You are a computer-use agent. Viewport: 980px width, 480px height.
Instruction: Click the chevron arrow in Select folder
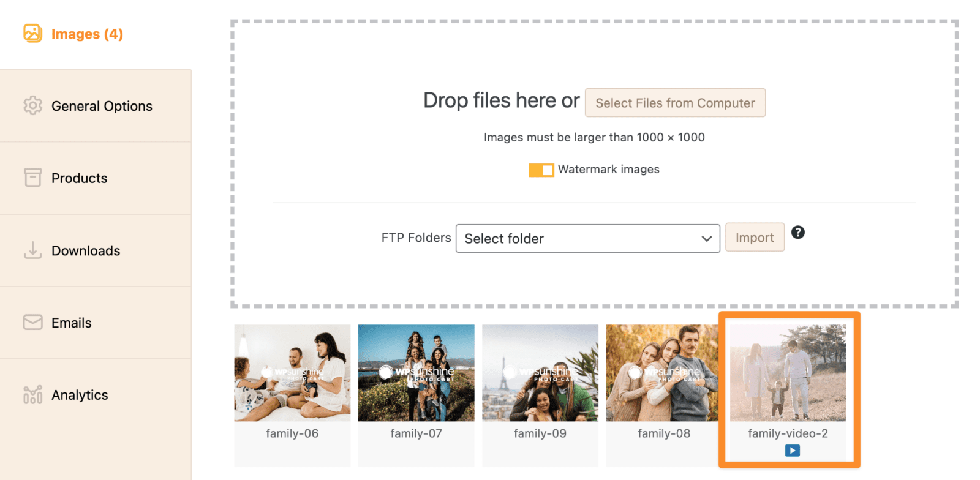pos(706,239)
